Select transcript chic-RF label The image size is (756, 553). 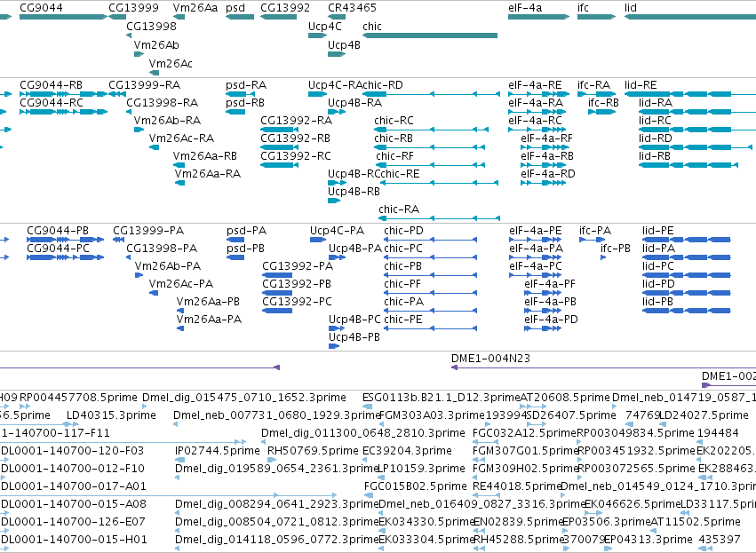(x=394, y=156)
